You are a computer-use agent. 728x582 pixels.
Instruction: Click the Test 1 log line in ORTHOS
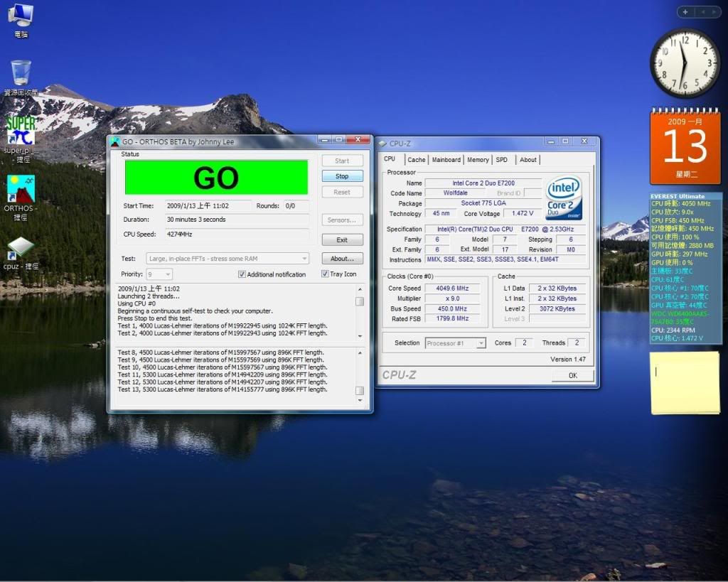[223, 325]
